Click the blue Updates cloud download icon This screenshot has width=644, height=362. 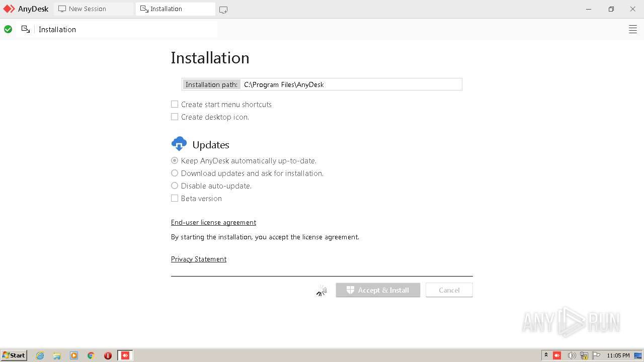(179, 144)
